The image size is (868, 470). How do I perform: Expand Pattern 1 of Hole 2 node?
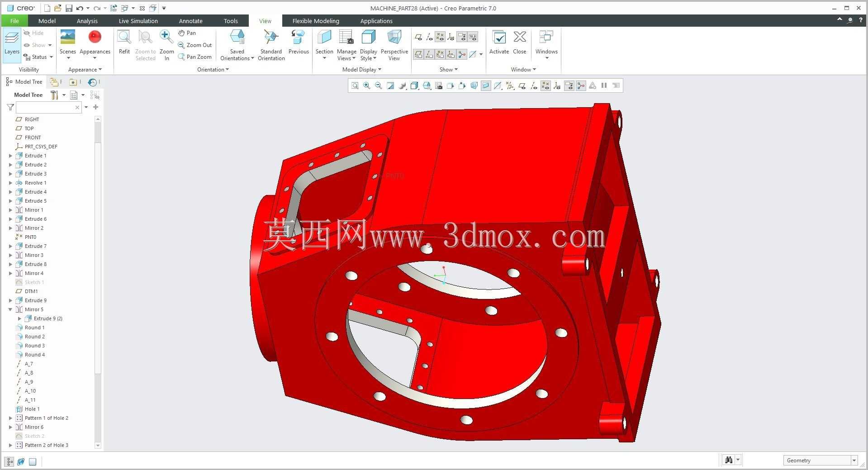pyautogui.click(x=10, y=418)
